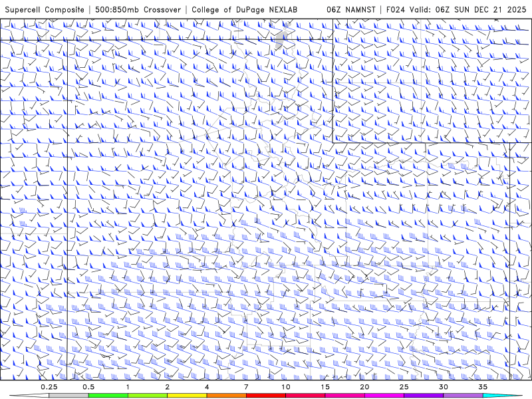Select the orange 4–7 legend color segment

click(226, 396)
